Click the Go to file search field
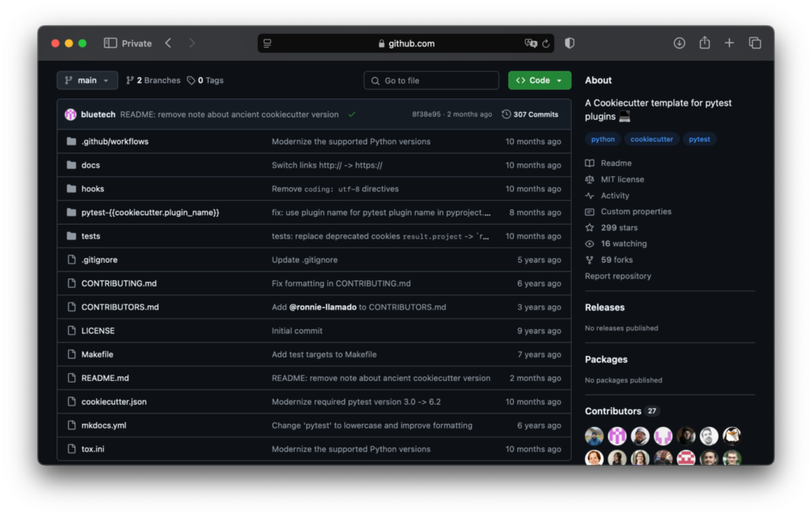The image size is (812, 515). (x=431, y=80)
